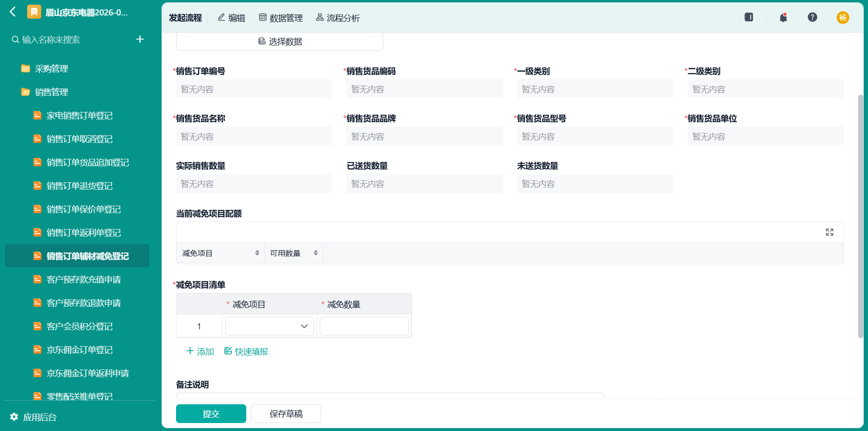Click the 销售货品编码 field
This screenshot has height=431, width=868.
tap(425, 89)
